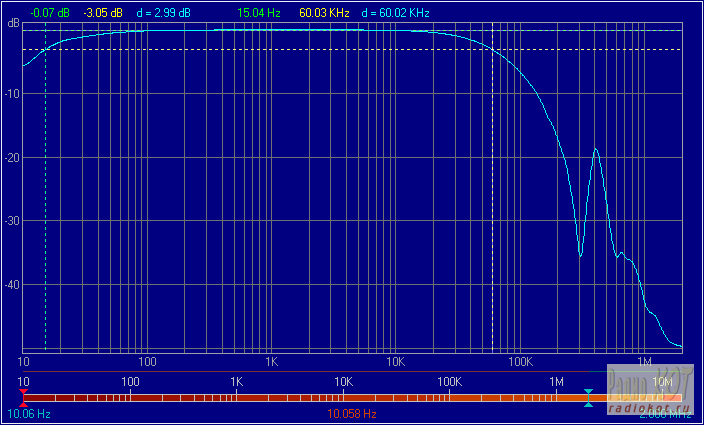Click the start frequency value '10.06 Hz'
This screenshot has width=704, height=425.
29,413
